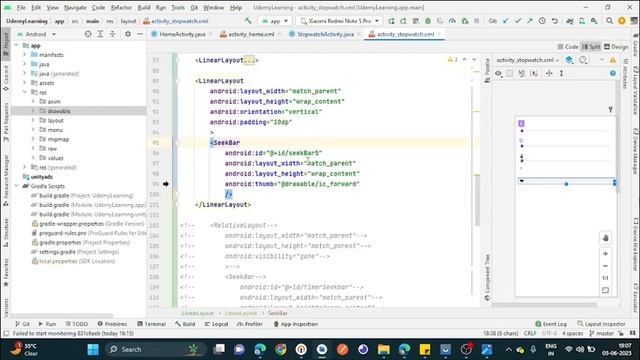This screenshot has height=360, width=640.
Task: Click the design warning triangle icon
Action: pos(613,60)
